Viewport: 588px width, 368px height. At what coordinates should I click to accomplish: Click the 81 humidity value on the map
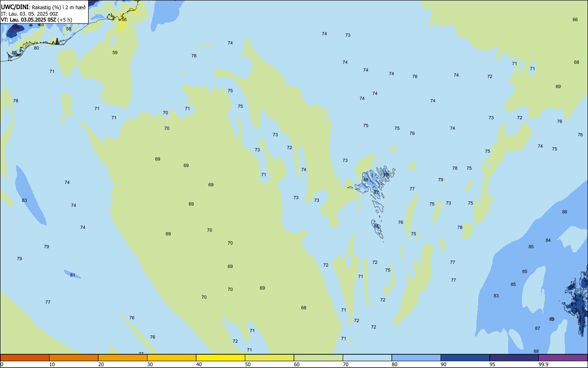coord(73,275)
